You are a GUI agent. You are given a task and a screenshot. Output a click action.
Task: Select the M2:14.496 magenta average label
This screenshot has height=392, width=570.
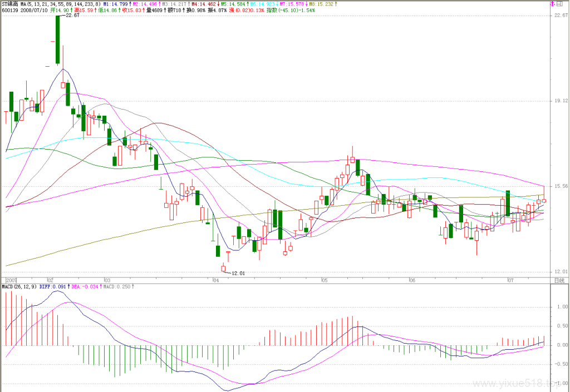[x=145, y=4]
